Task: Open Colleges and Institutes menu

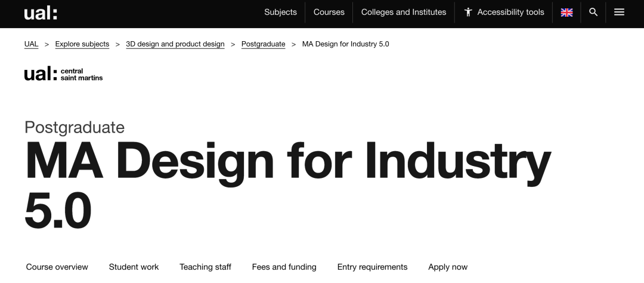Action: [x=404, y=13]
